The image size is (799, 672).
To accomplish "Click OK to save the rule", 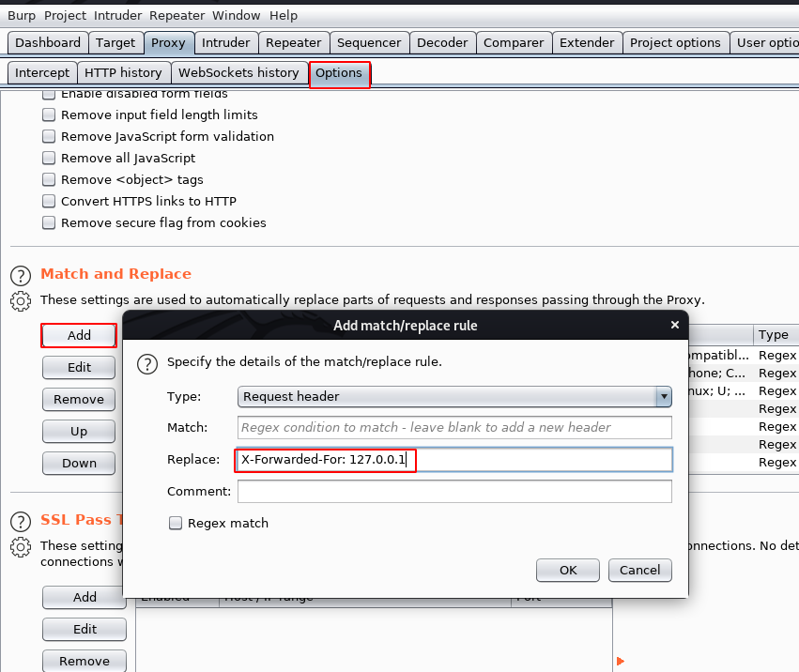I will [x=568, y=570].
